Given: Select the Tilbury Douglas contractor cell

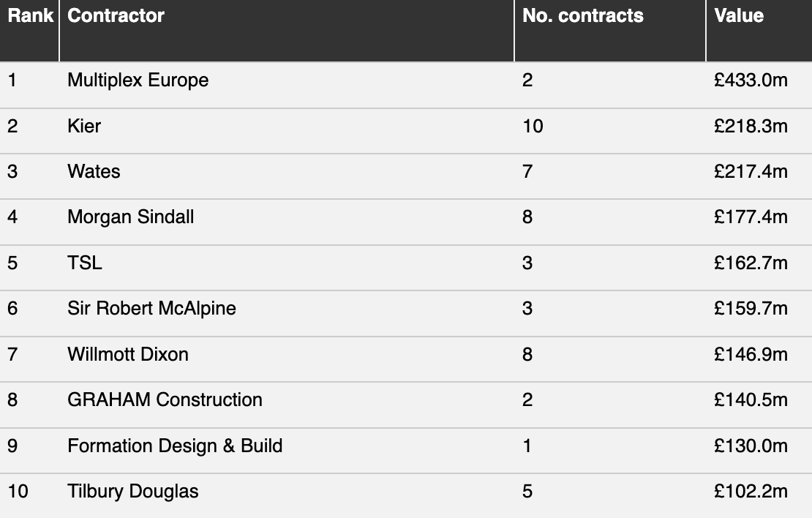Looking at the screenshot, I should [132, 491].
